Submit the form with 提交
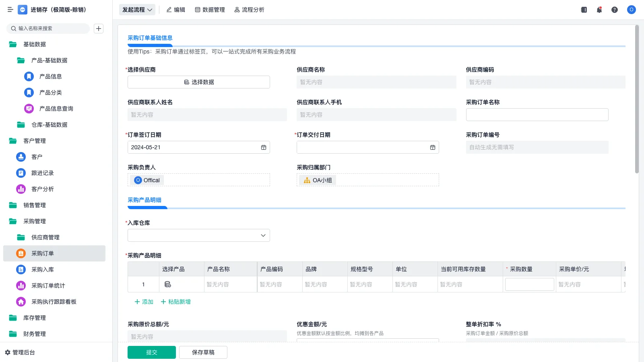 tap(152, 352)
